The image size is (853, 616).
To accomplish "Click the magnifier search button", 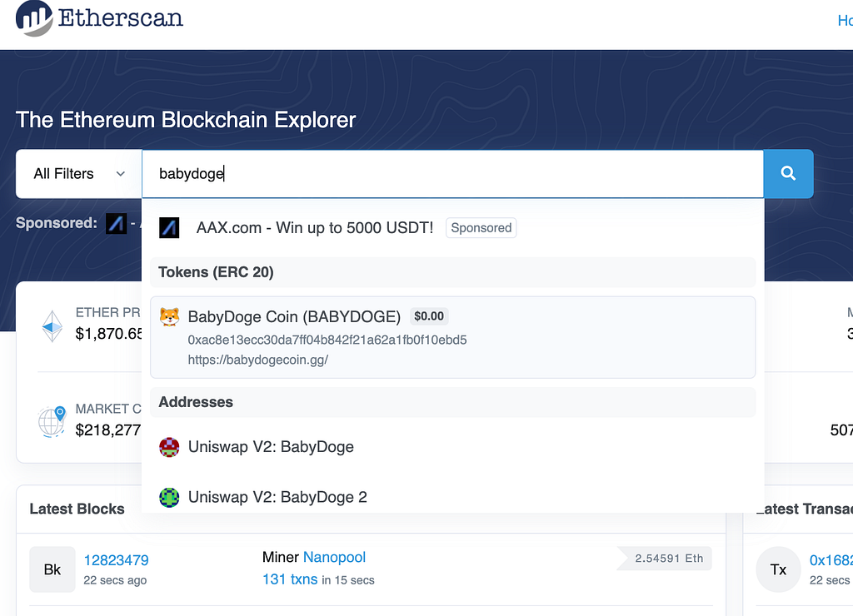I will 788,173.
